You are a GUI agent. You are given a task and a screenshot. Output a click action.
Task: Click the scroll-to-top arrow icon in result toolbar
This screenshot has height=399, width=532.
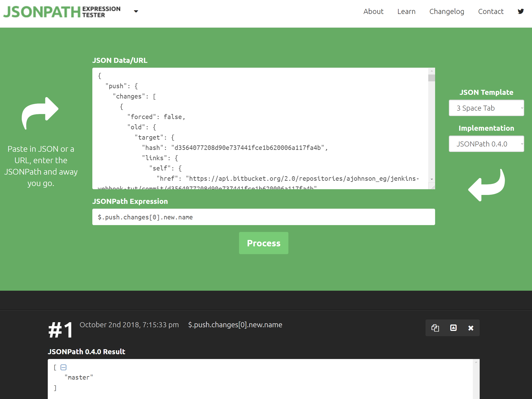click(x=453, y=328)
